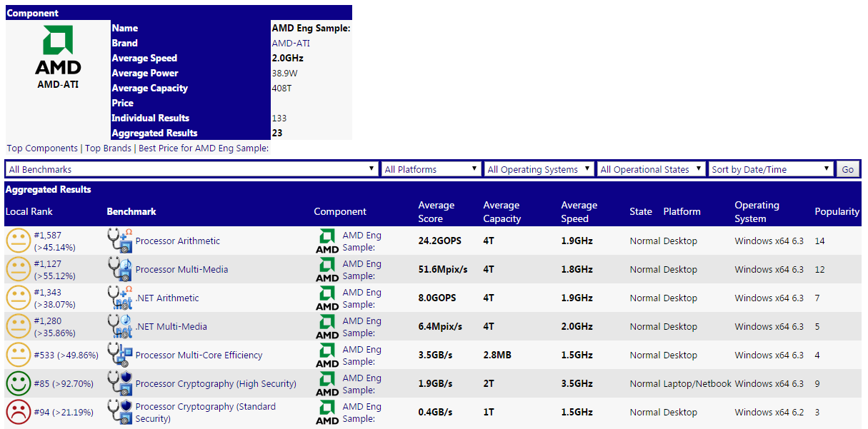Viewport: 868px width, 429px height.
Task: Click AMD Eng Sample link in .NET Multi-Media row
Action: (x=362, y=327)
